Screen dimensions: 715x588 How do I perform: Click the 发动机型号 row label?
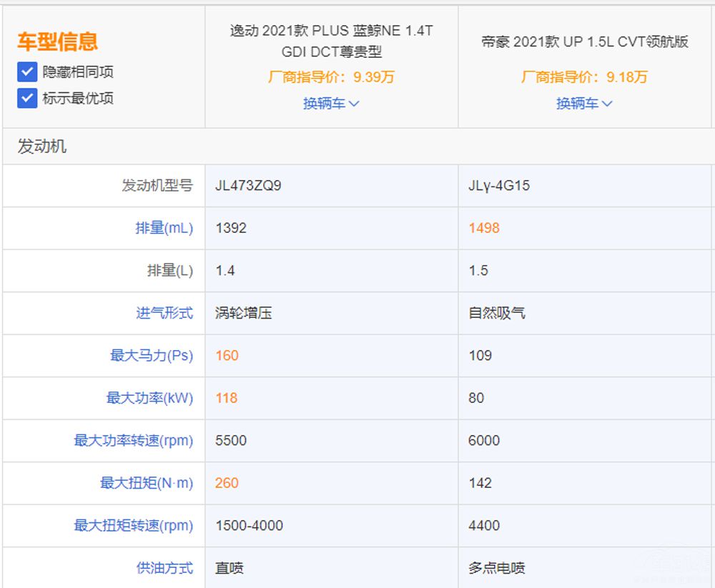pos(157,186)
